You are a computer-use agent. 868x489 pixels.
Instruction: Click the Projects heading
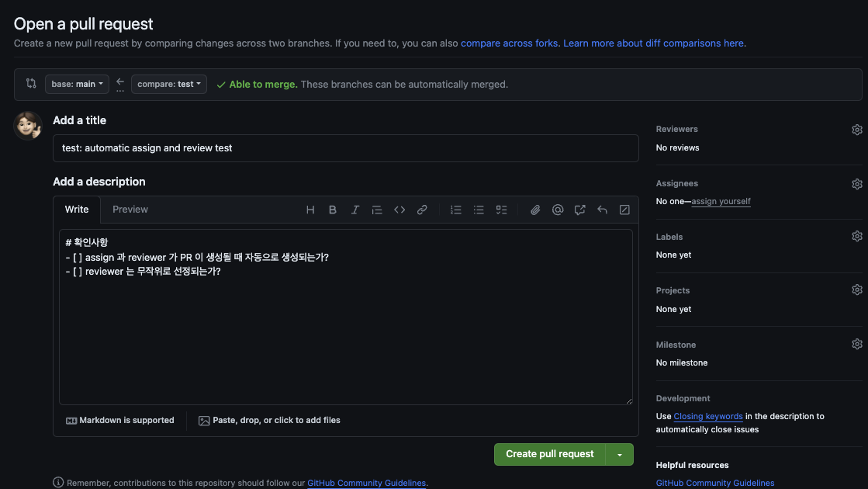[673, 291]
